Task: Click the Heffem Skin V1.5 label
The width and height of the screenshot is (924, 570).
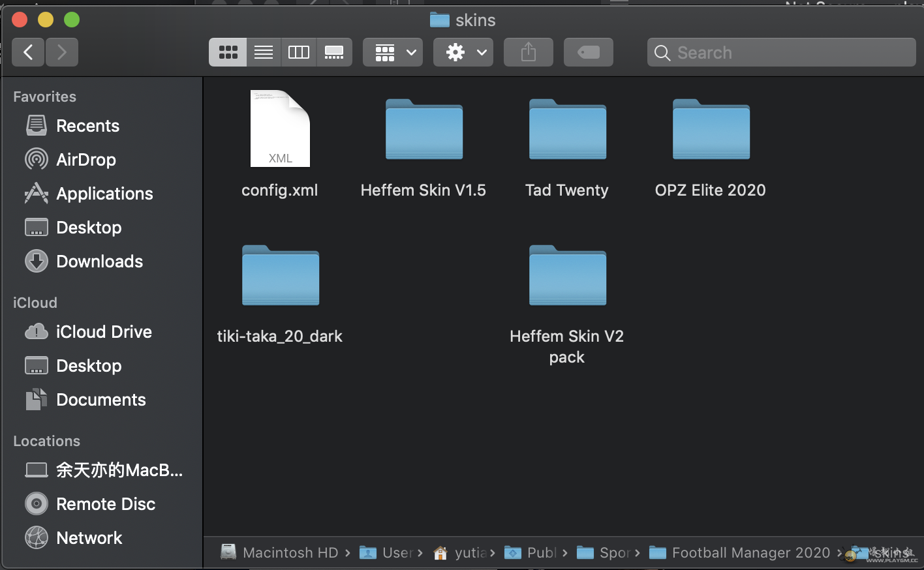Action: click(423, 190)
